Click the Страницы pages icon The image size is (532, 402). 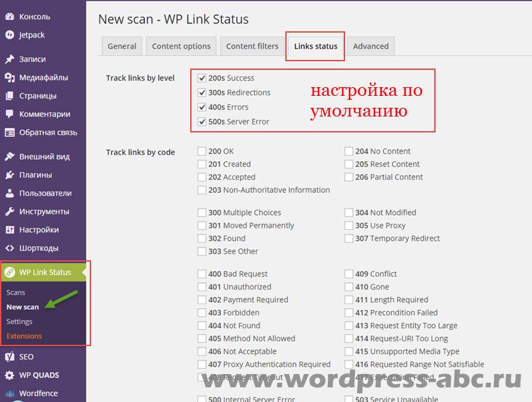[x=10, y=96]
